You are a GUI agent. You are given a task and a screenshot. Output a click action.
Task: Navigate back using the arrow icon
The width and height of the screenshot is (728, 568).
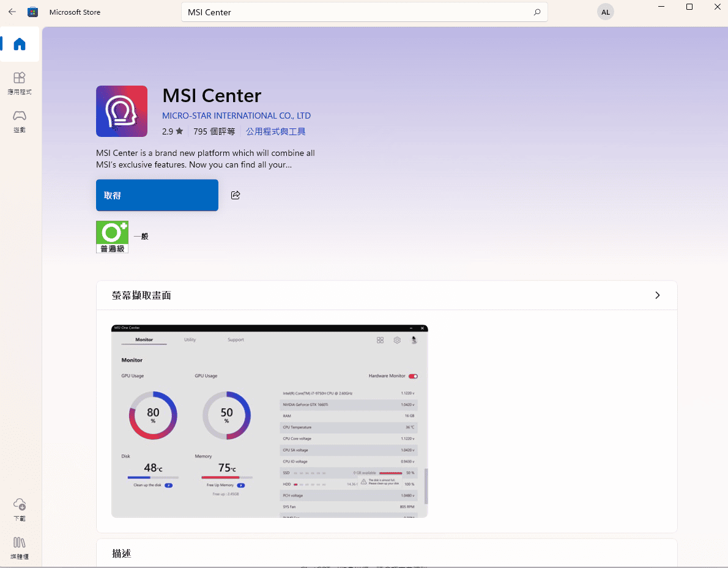tap(12, 12)
